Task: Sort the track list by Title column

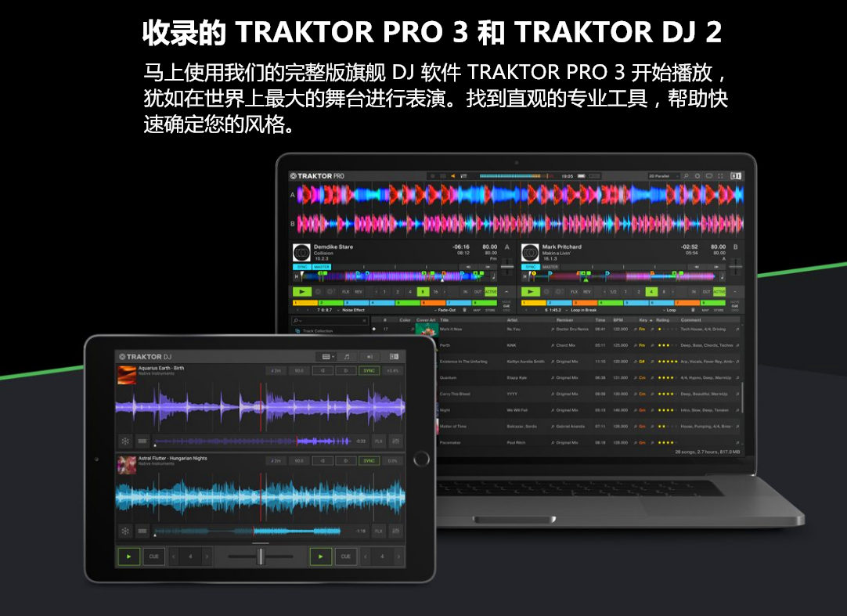Action: click(x=445, y=320)
